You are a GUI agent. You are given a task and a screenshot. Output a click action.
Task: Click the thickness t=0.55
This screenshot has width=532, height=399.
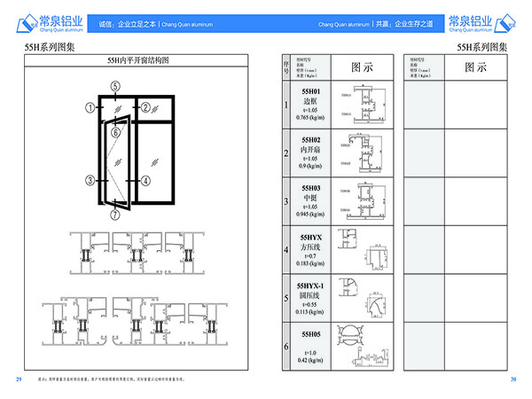click(x=309, y=305)
